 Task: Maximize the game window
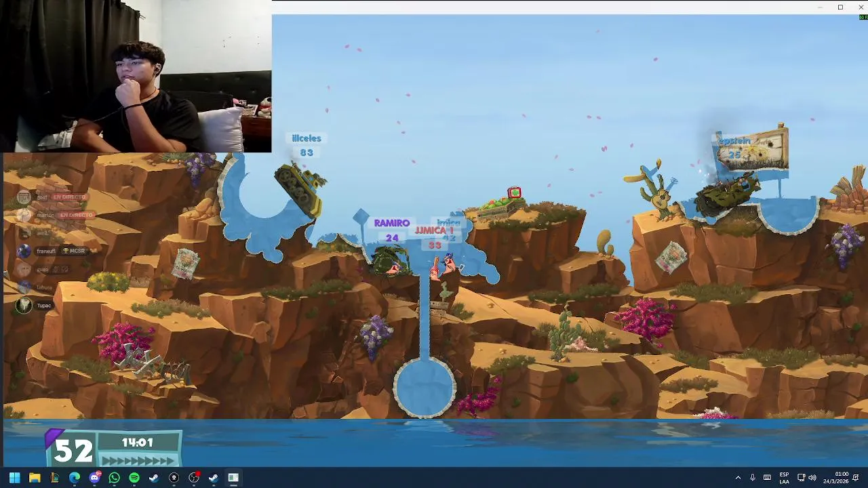pyautogui.click(x=840, y=7)
